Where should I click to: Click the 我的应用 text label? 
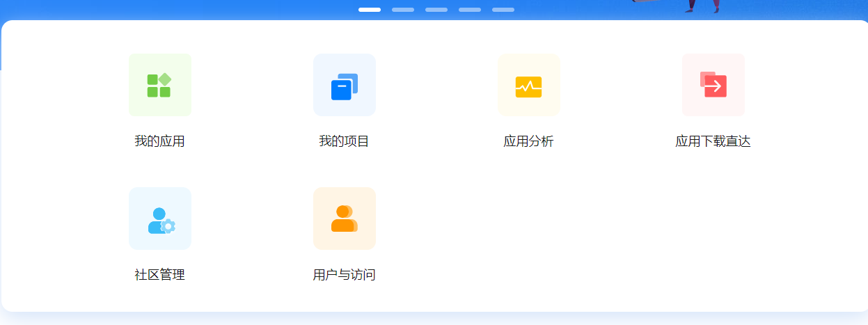click(x=159, y=141)
